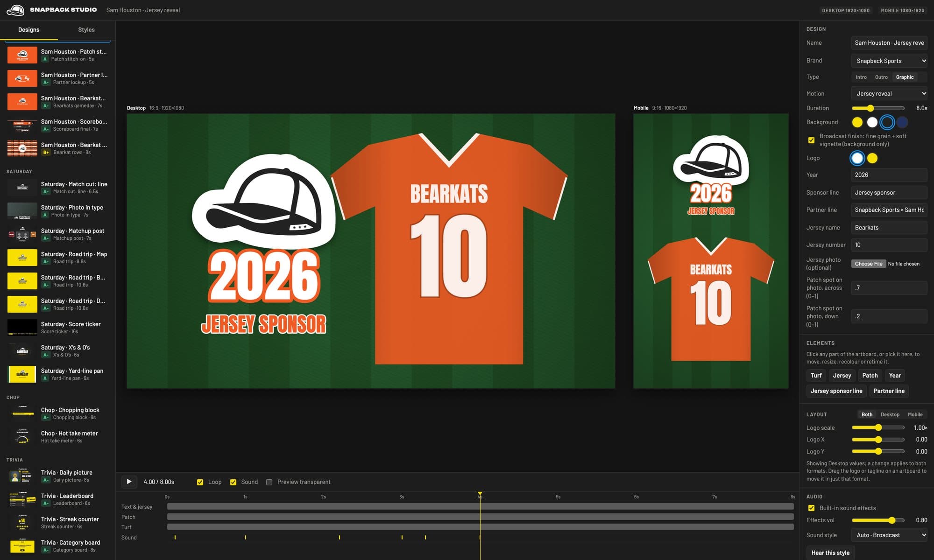The image size is (934, 560).
Task: Open the Sound style dropdown
Action: coord(889,535)
